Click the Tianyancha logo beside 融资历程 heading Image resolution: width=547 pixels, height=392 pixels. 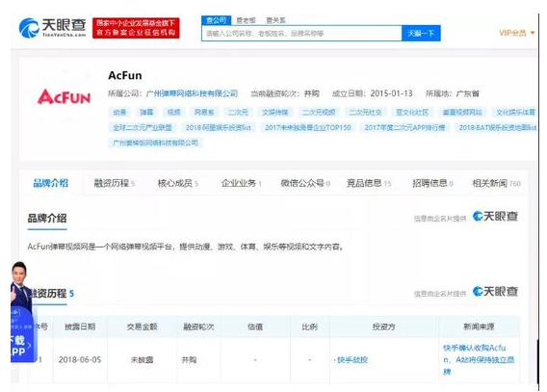point(495,291)
